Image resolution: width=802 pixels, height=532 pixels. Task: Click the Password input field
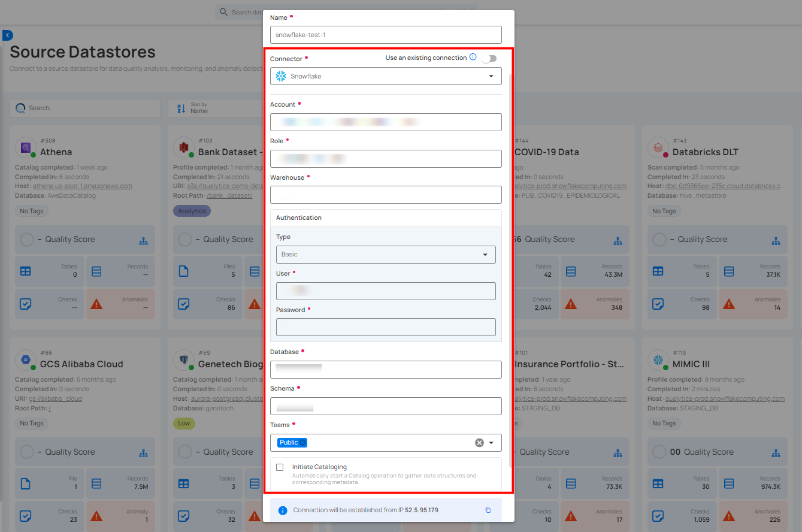[386, 327]
